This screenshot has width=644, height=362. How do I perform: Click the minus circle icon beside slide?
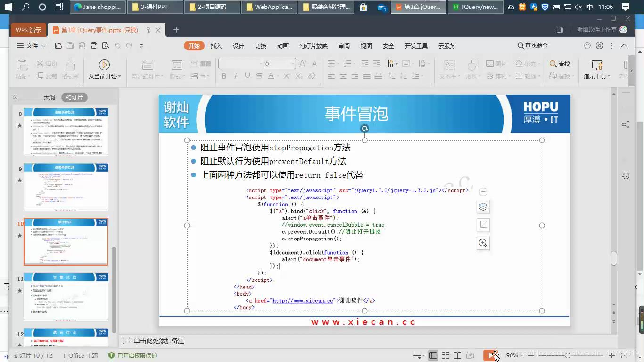pyautogui.click(x=483, y=192)
